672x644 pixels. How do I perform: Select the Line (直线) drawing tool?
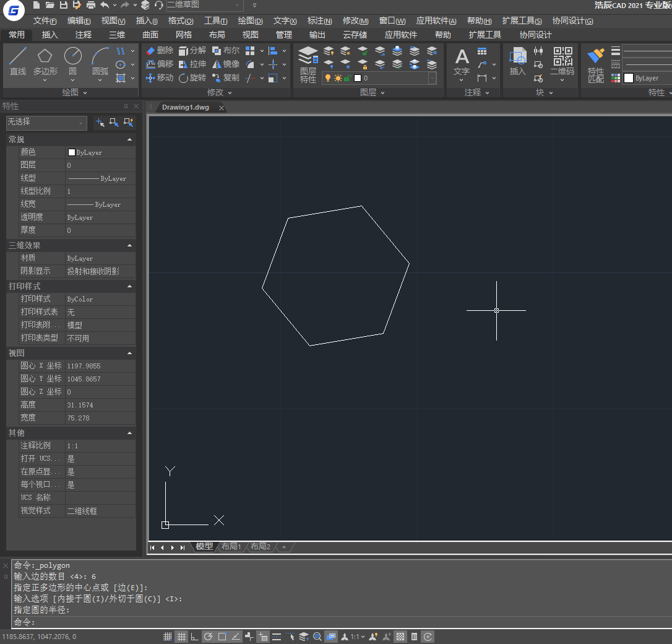pyautogui.click(x=18, y=61)
